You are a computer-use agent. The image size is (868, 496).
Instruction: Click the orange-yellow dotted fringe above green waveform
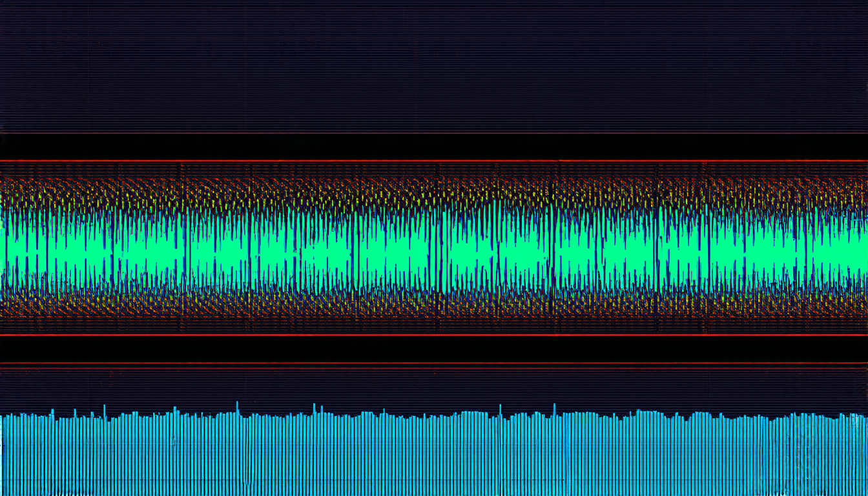(434, 191)
